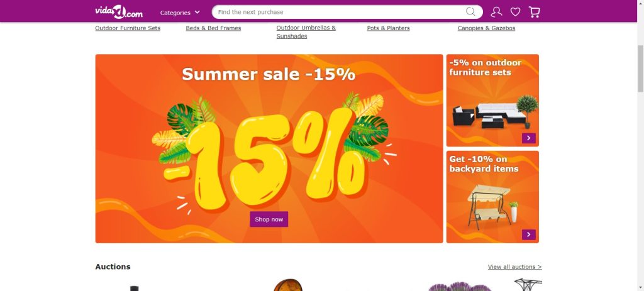Open Outdoor Umbrellas & Sunshades link

point(306,32)
